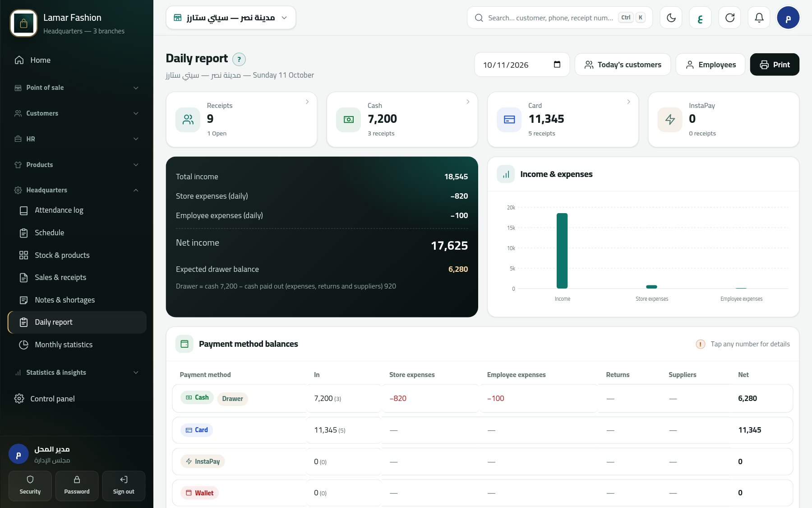812x508 pixels.
Task: Collapse the Headquarters section
Action: tap(77, 190)
